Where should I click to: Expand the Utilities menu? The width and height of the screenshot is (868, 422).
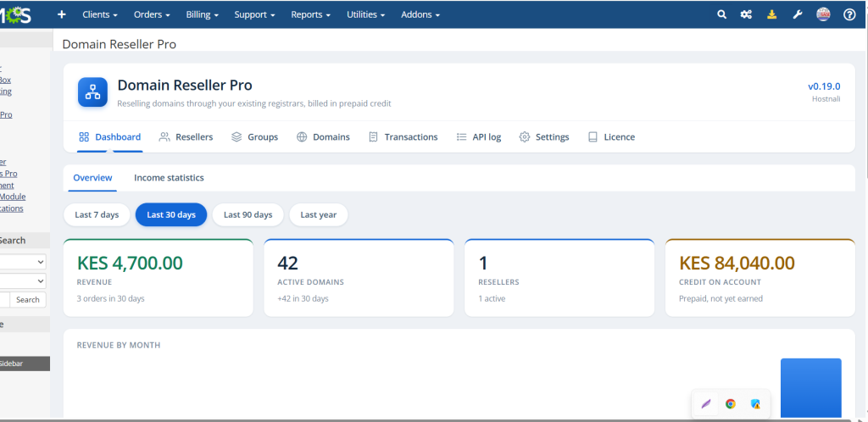[x=366, y=15]
